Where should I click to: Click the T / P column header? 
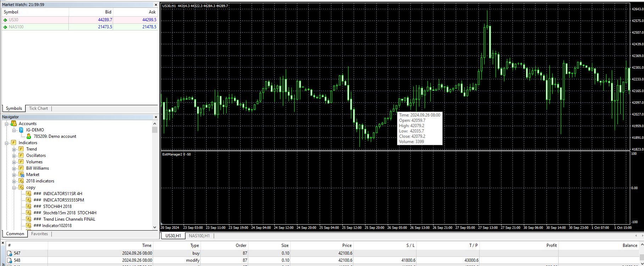[x=448, y=245]
